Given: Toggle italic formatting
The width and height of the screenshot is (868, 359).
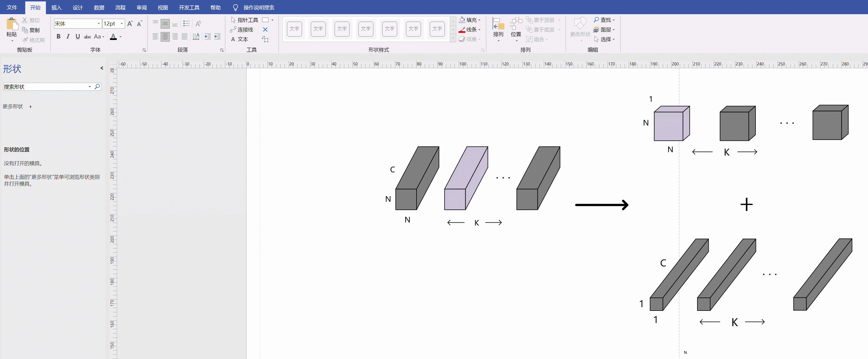Looking at the screenshot, I should click(68, 36).
